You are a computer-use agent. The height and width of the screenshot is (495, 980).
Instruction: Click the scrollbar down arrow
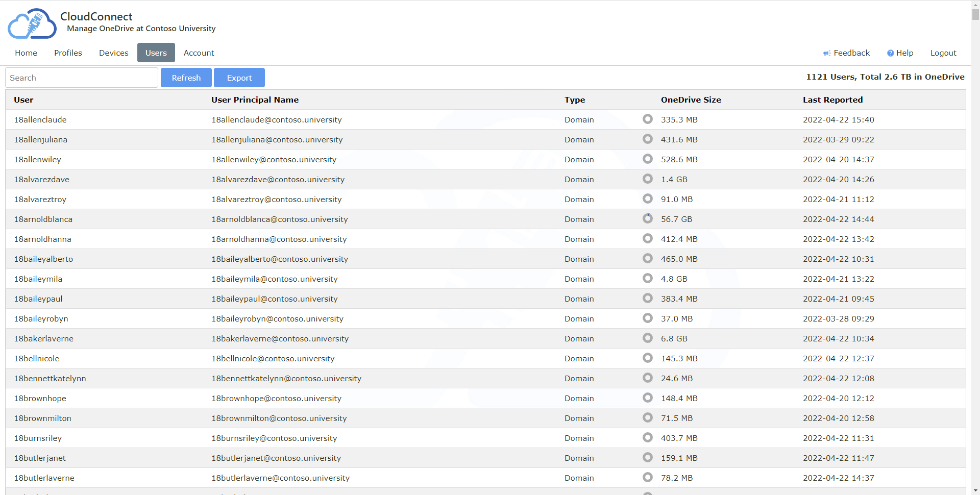tap(975, 490)
